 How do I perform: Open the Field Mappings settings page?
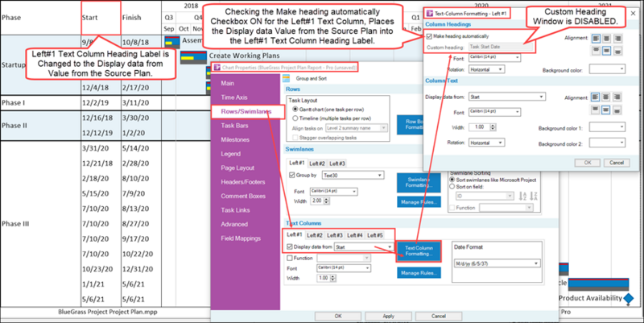(x=241, y=238)
